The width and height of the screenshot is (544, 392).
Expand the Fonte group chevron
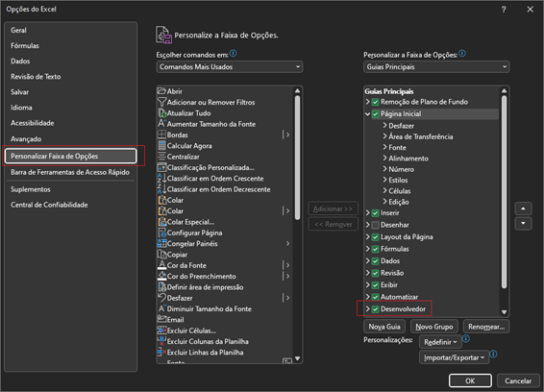tap(384, 147)
